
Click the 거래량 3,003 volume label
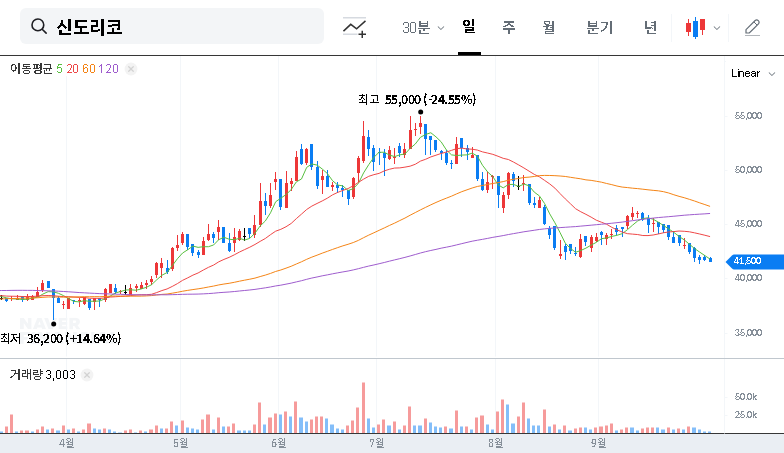point(43,374)
